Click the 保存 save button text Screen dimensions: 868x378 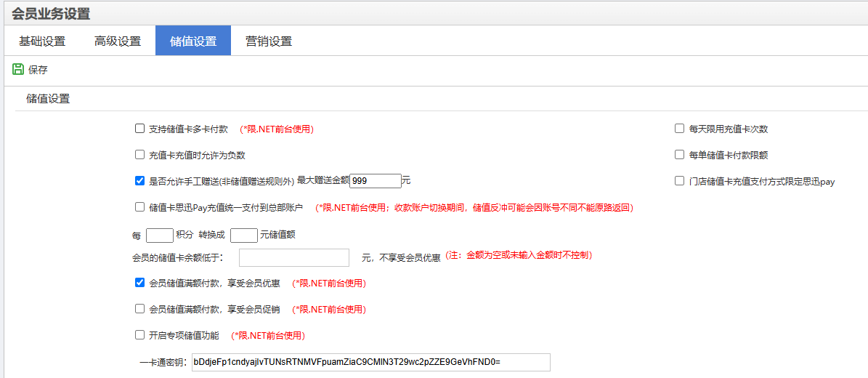(38, 70)
